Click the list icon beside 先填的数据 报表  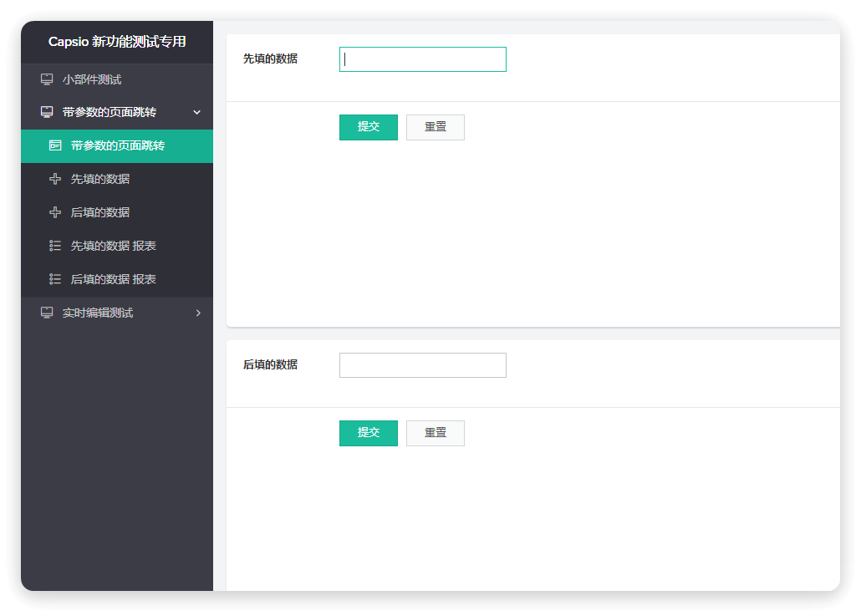pos(55,246)
